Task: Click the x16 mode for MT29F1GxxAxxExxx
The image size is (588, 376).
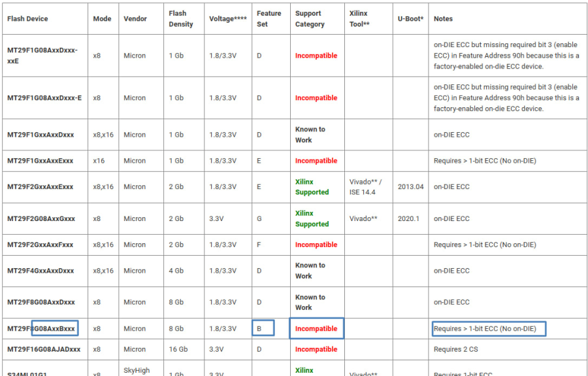Action: click(x=99, y=161)
